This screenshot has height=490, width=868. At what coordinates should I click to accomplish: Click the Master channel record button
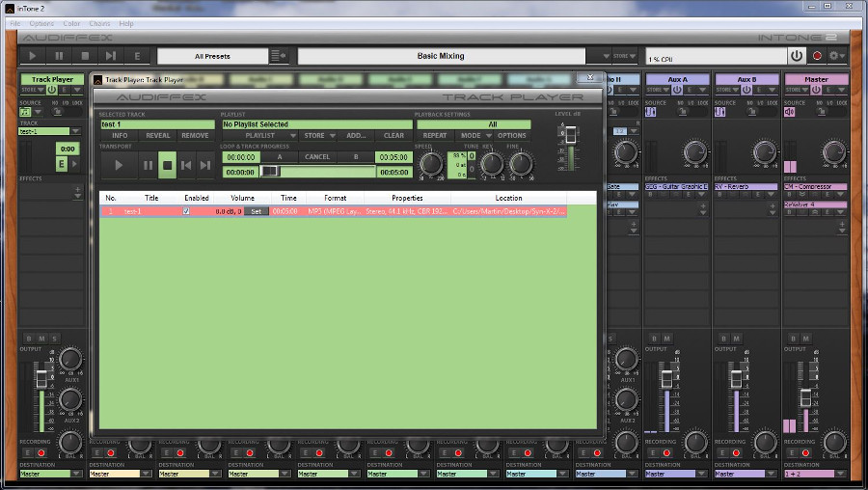coord(805,453)
